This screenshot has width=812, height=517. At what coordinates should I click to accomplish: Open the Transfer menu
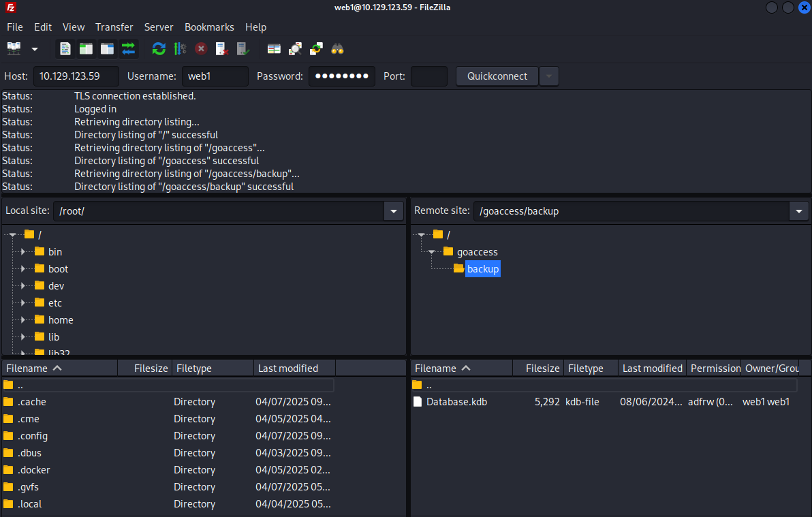(x=114, y=27)
